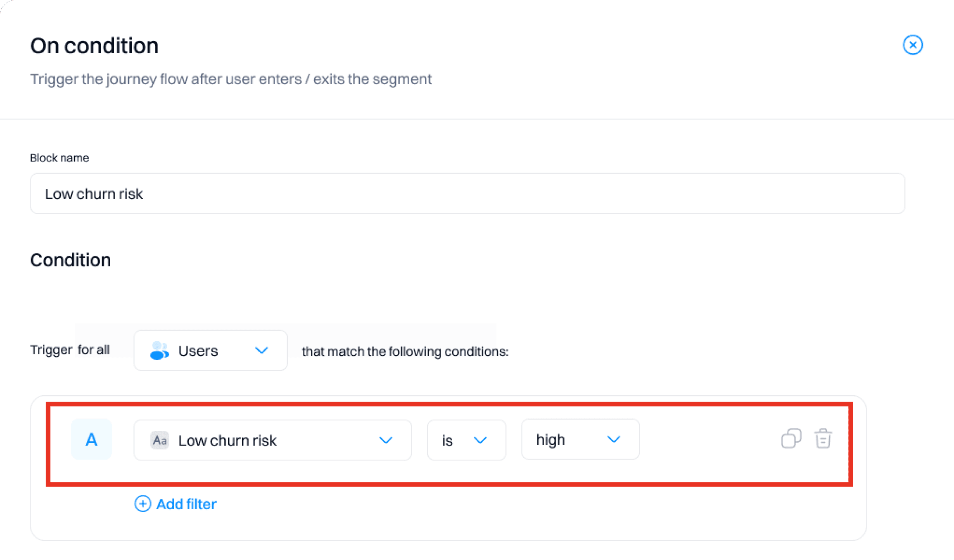Click the plus icon beside Add filter
Image resolution: width=954 pixels, height=560 pixels.
coord(143,504)
